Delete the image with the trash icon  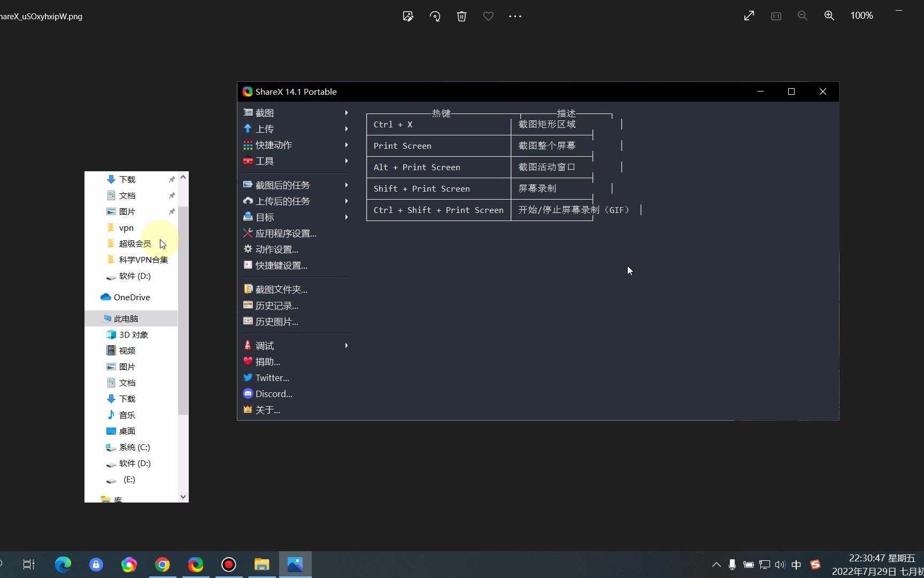pos(462,16)
